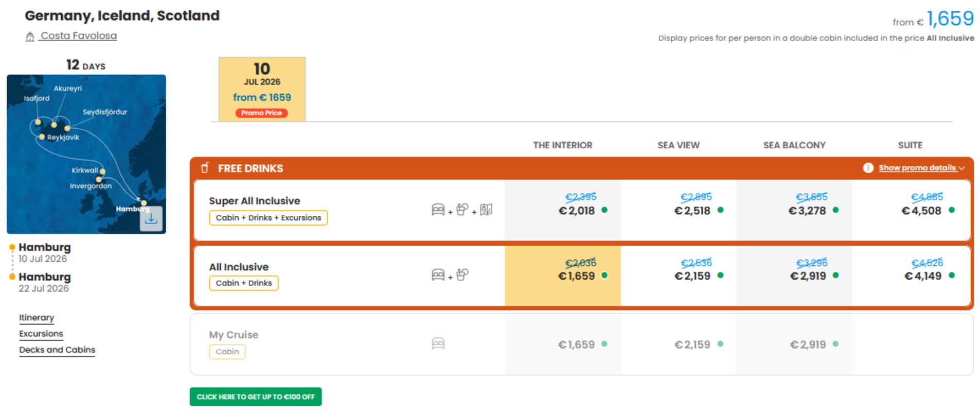The width and height of the screenshot is (980, 412).
Task: Click the Cabin tag under My Cruise
Action: point(227,352)
